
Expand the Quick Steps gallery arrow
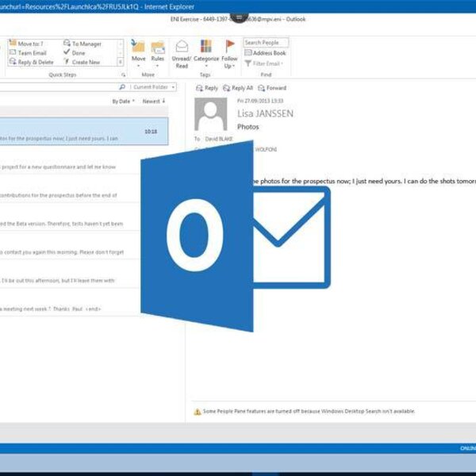pos(121,62)
